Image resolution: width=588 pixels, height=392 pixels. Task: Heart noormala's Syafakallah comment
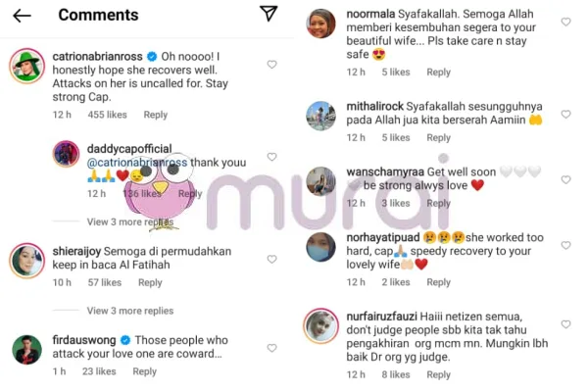pos(565,22)
